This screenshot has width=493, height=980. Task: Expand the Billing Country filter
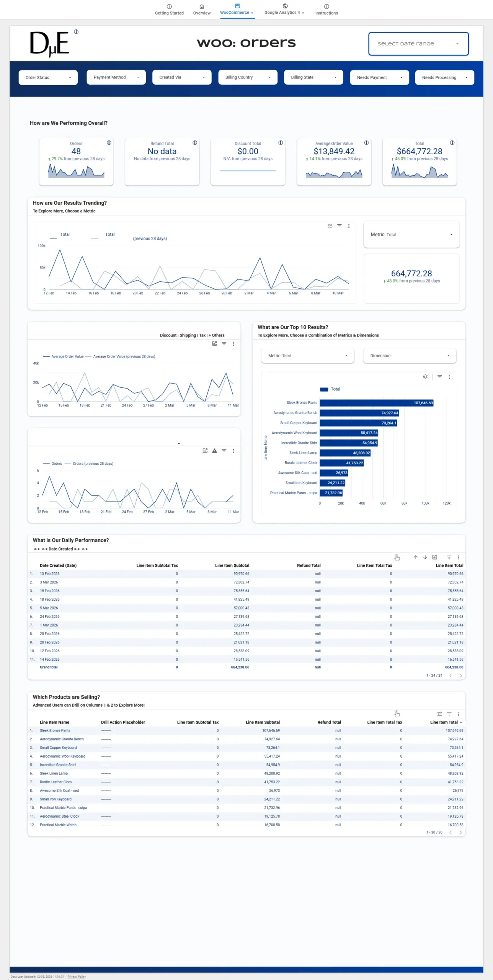pyautogui.click(x=248, y=77)
